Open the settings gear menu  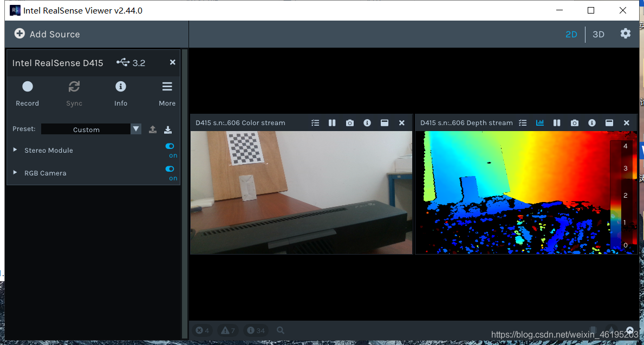click(625, 34)
